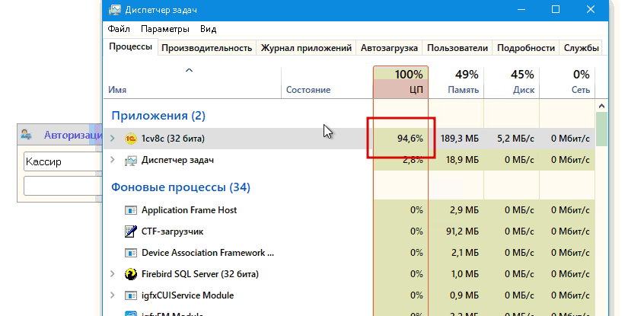Click the Application Frame Host icon
This screenshot has width=644, height=316.
(x=131, y=210)
